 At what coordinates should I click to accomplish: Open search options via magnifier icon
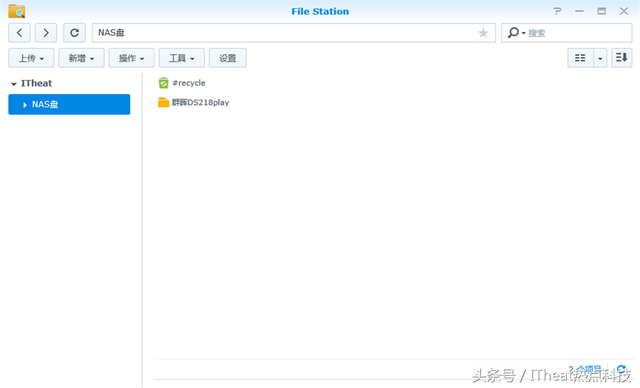click(516, 33)
